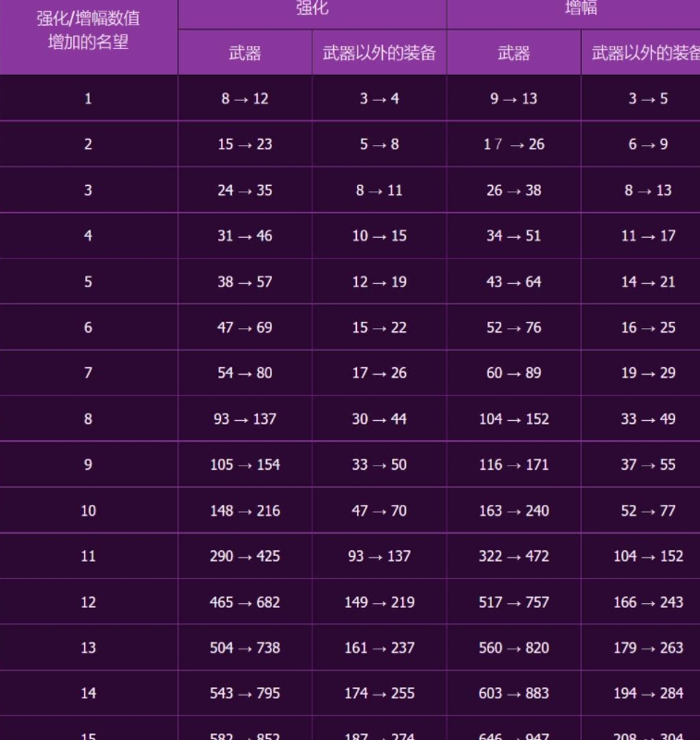Select the "武器" subheader under 增幅
The width and height of the screenshot is (700, 740).
tap(514, 53)
